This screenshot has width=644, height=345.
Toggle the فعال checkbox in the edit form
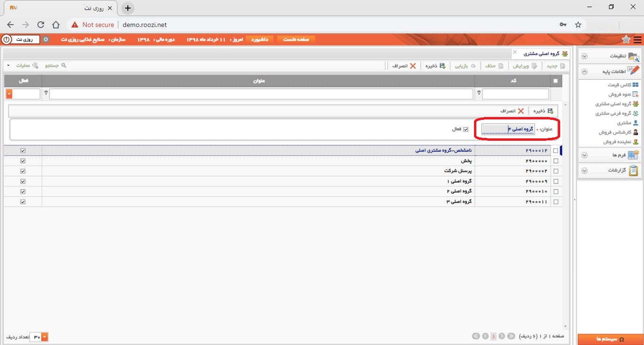coord(465,129)
